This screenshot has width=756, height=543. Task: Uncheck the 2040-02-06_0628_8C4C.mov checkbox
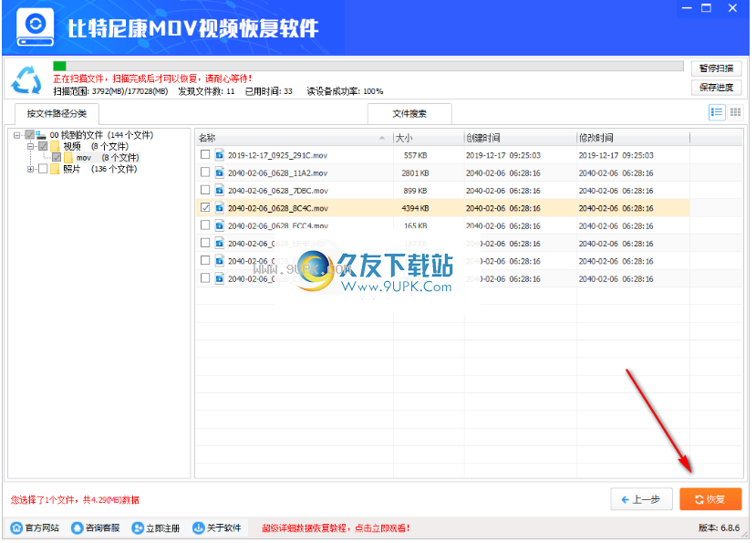pyautogui.click(x=205, y=207)
